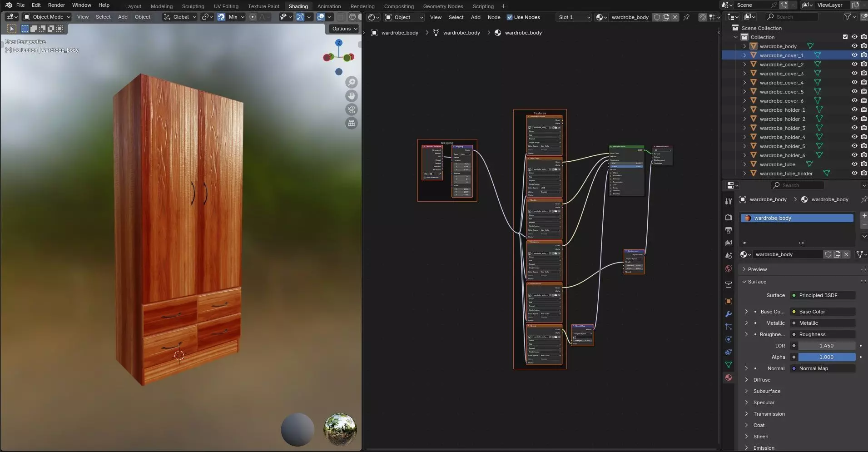Open the World properties tab

tap(729, 268)
